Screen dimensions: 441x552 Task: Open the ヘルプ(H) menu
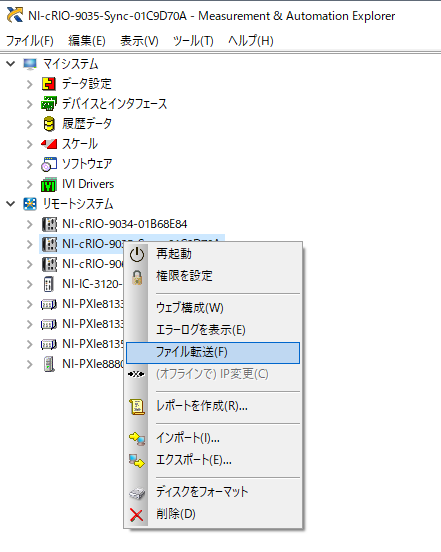pos(251,41)
